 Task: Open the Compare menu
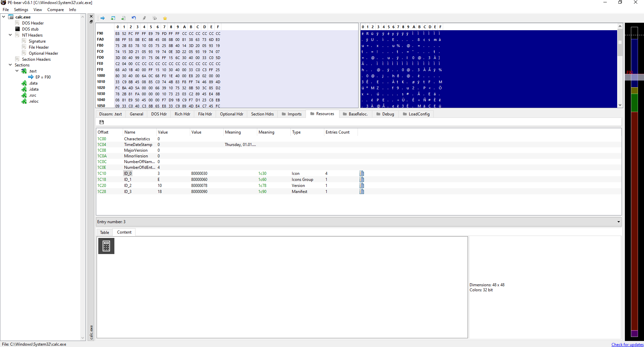[x=55, y=10]
